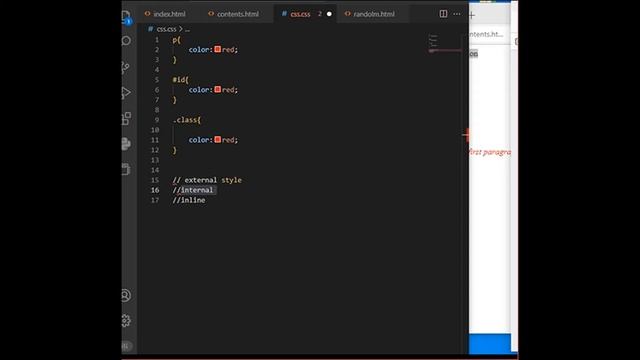Open the Python extension view
This screenshot has height=360, width=640.
pos(126,144)
